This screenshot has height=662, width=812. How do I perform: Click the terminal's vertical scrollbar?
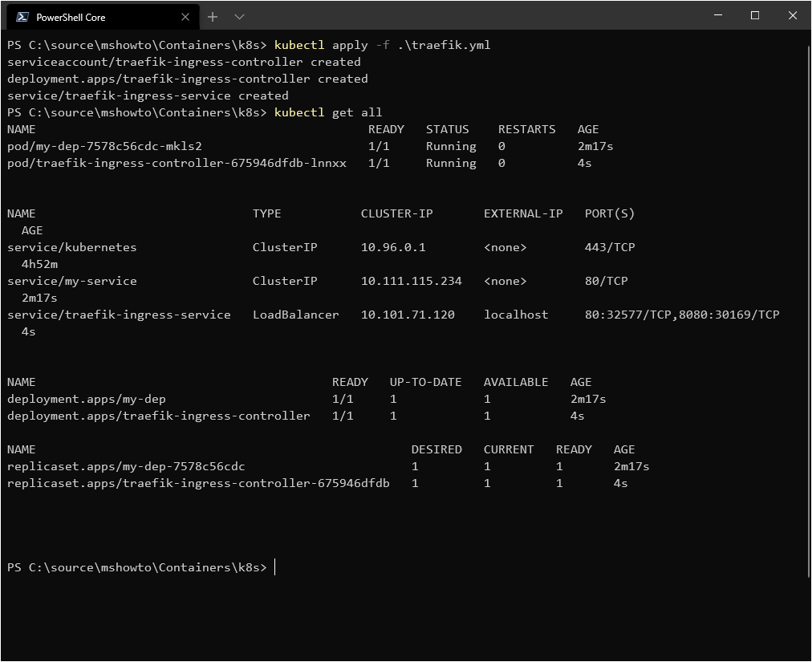click(x=808, y=311)
